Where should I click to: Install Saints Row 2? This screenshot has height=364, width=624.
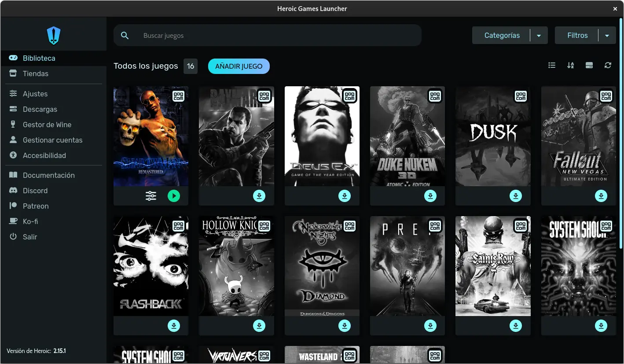click(x=516, y=326)
